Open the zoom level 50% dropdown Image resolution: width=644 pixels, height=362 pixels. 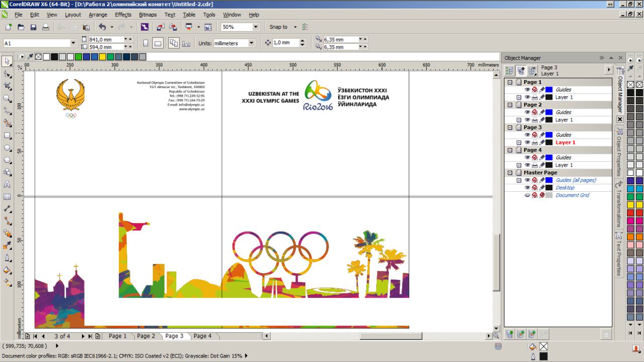(256, 27)
